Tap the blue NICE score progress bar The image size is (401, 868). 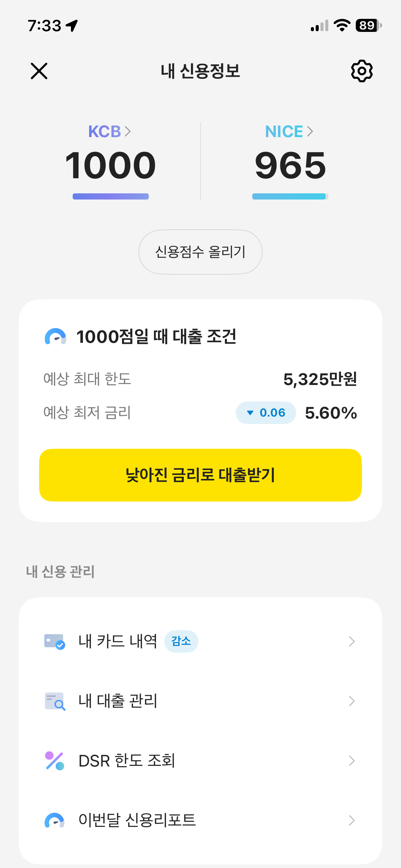(x=290, y=196)
